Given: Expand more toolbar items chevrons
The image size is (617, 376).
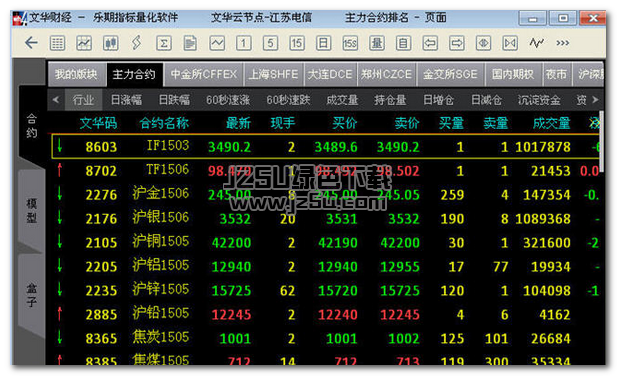Looking at the screenshot, I should [x=563, y=42].
